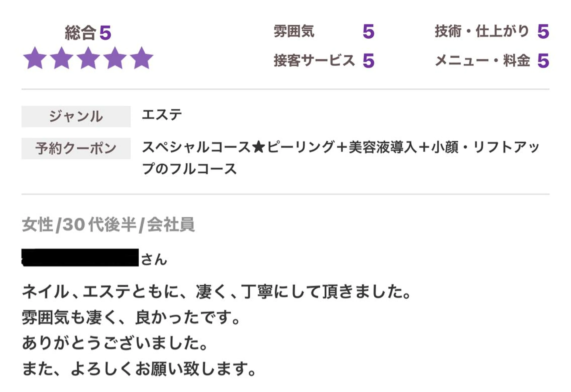Screen dimensions: 571x392
Task: Click the 接客サービス rating label
Action: pos(314,60)
